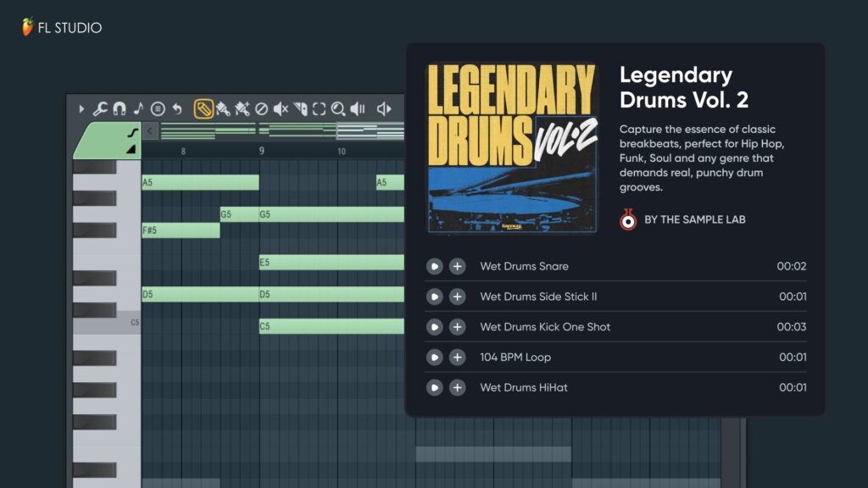This screenshot has height=488, width=868.
Task: Select the speaker-with-bars Playback tool
Action: click(358, 109)
